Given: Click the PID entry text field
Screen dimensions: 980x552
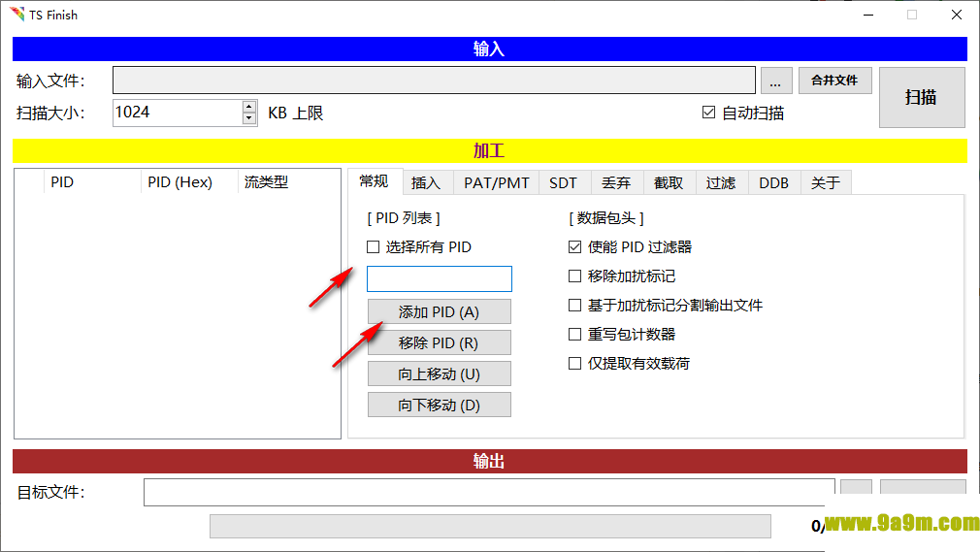Looking at the screenshot, I should (440, 278).
